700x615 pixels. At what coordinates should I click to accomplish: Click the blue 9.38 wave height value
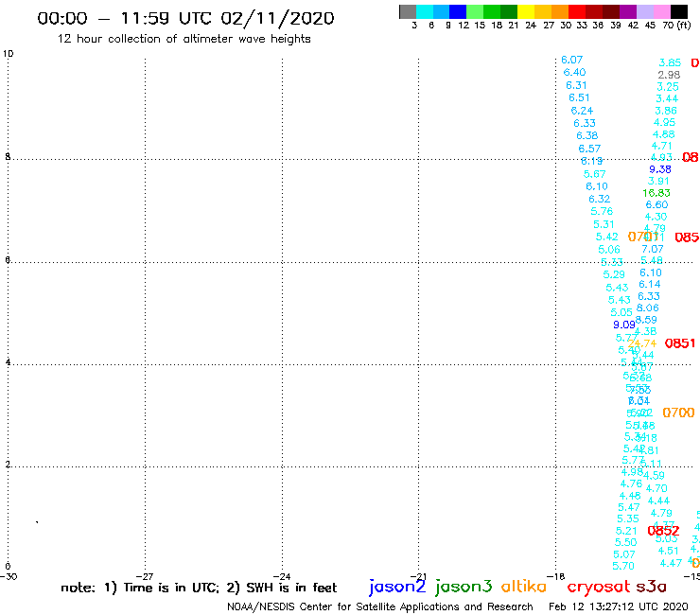pos(660,169)
